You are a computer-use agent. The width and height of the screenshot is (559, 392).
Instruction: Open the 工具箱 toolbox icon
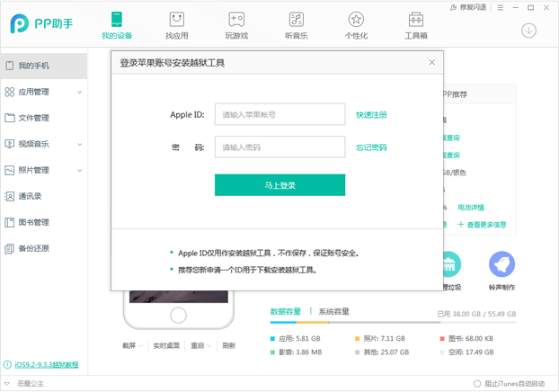[x=416, y=19]
